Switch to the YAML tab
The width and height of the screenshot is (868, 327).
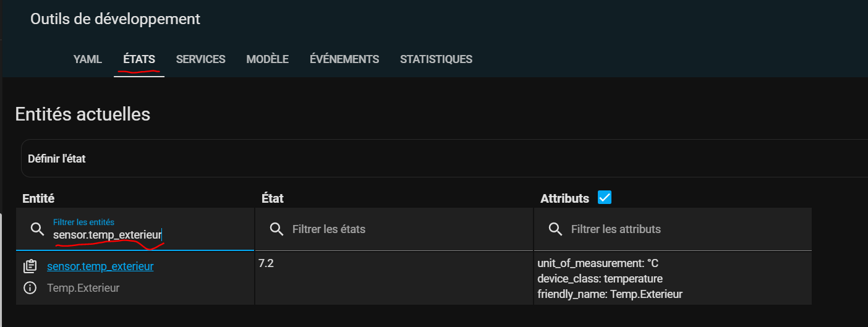[87, 59]
